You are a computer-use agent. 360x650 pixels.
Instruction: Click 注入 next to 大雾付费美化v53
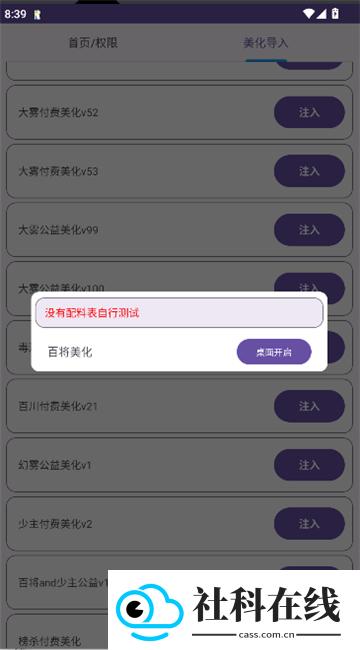point(309,171)
